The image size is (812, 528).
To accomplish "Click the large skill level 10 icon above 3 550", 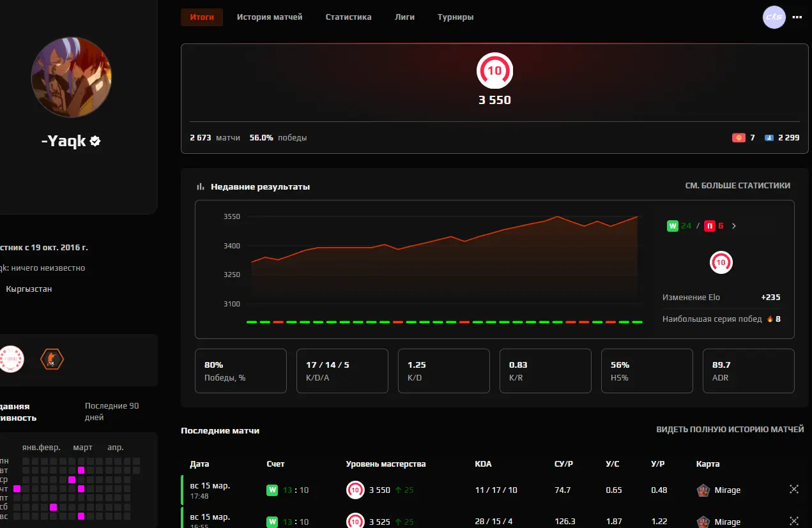I will [494, 71].
